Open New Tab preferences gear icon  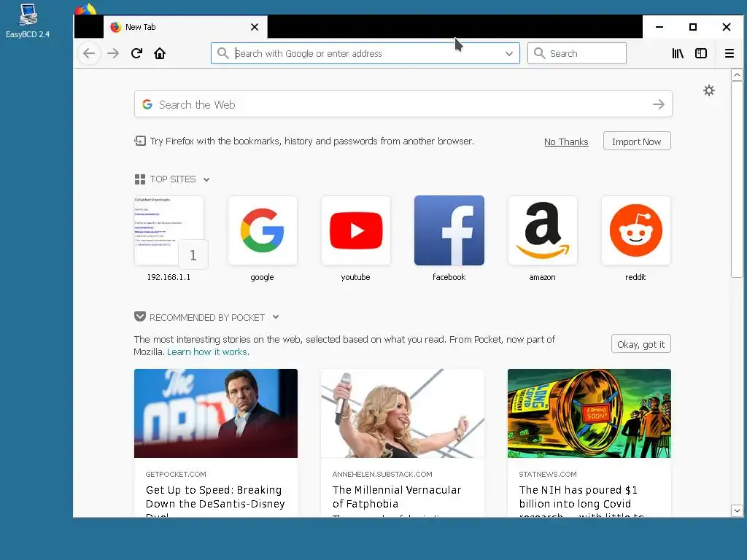(x=709, y=90)
